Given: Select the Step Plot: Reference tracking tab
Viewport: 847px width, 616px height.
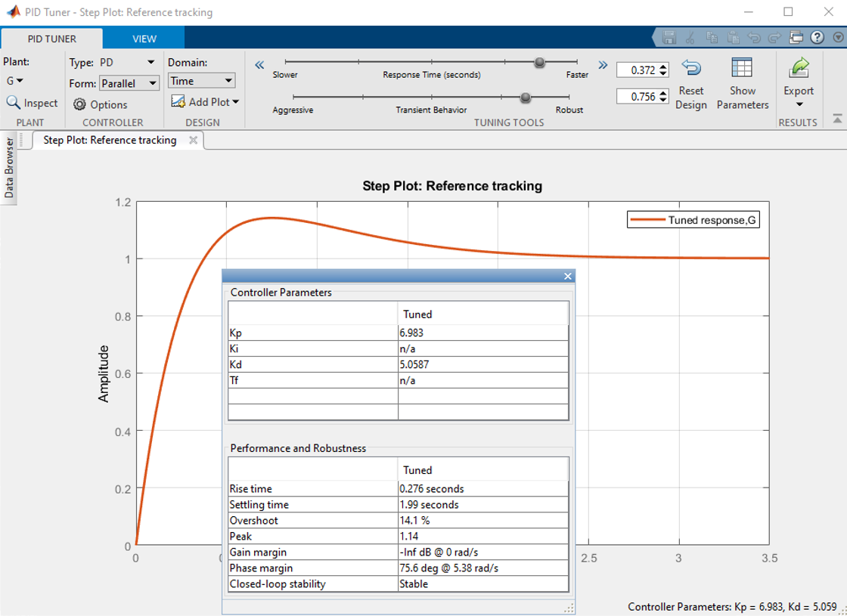Looking at the screenshot, I should click(110, 141).
